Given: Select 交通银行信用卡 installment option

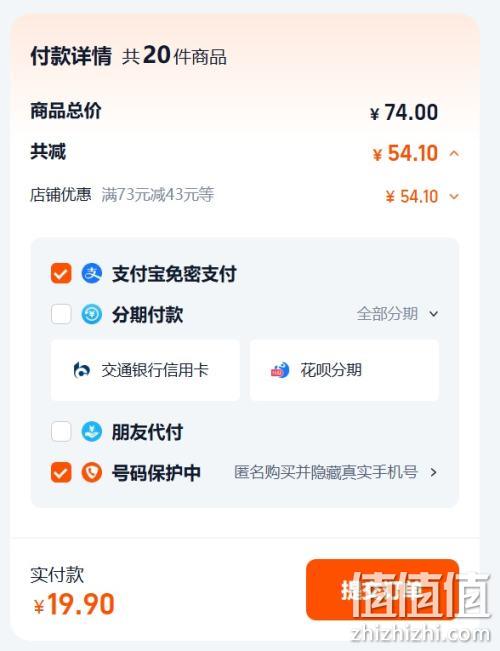Looking at the screenshot, I should (145, 370).
